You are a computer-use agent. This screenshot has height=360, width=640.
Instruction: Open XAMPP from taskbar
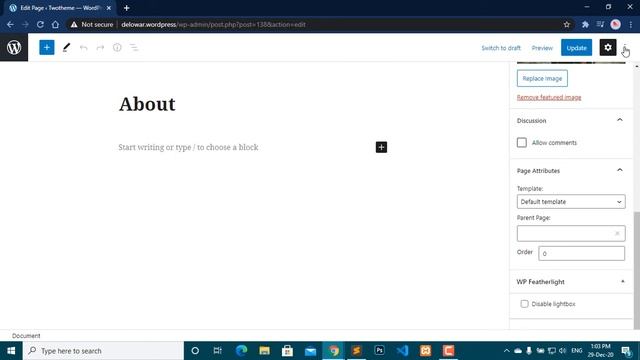pyautogui.click(x=425, y=351)
